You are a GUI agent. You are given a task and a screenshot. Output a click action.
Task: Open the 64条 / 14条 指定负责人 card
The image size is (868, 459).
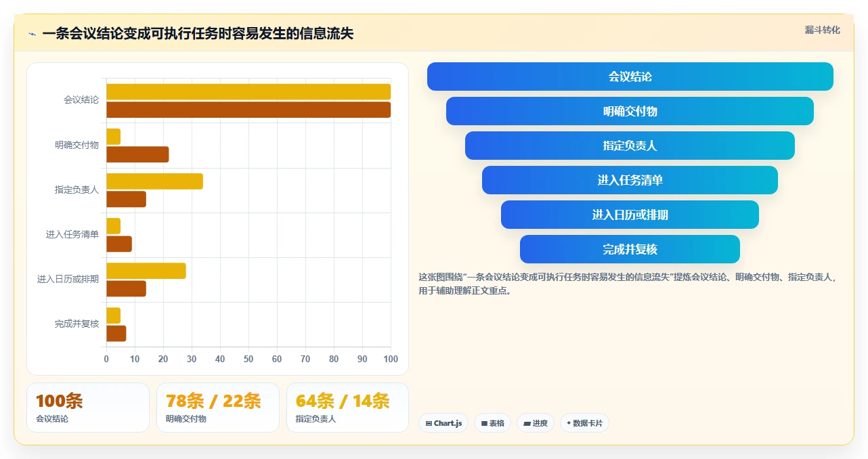tap(347, 408)
